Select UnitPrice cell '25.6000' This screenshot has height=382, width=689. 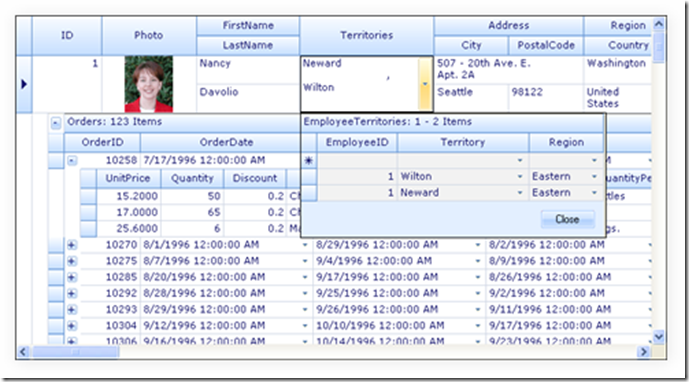pyautogui.click(x=128, y=229)
